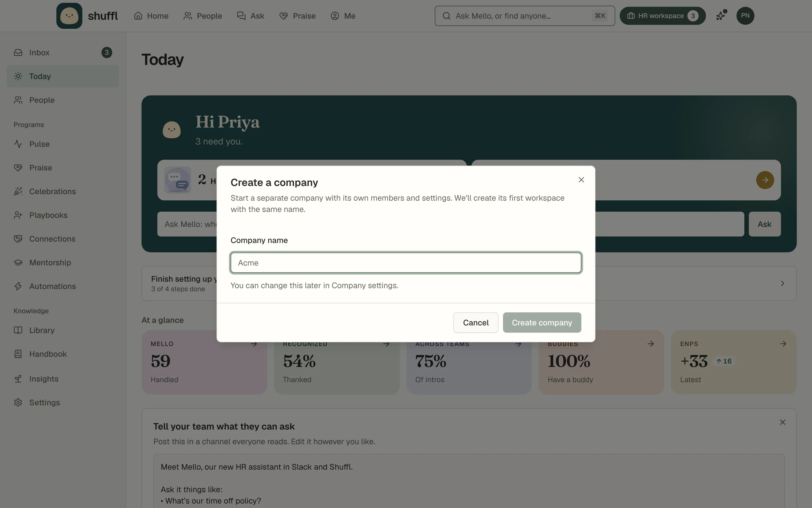Click the Inbox 3 count badge

pos(107,52)
